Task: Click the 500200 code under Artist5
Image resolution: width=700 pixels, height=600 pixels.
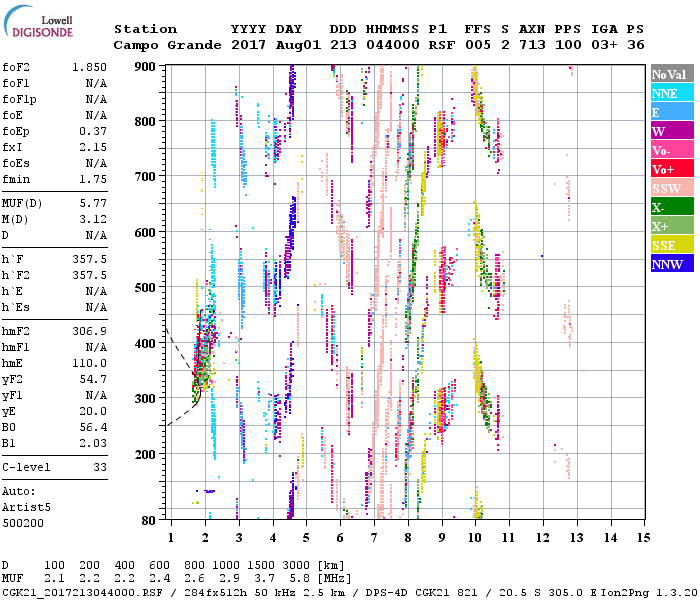Action: point(23,524)
